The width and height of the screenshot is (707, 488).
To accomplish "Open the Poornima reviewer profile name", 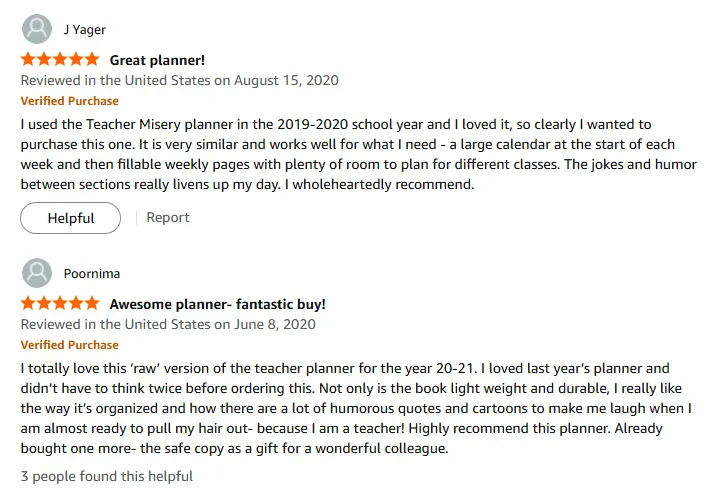I will point(93,273).
